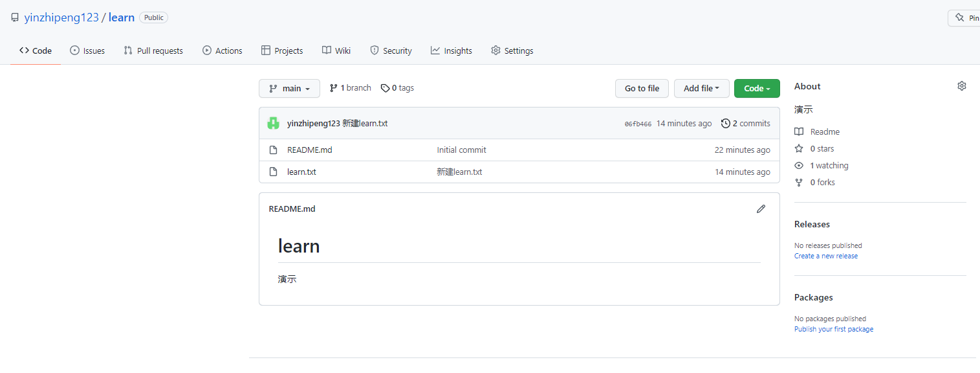
Task: Click the repository book icon beside yinzhipeng123
Action: pos(14,17)
